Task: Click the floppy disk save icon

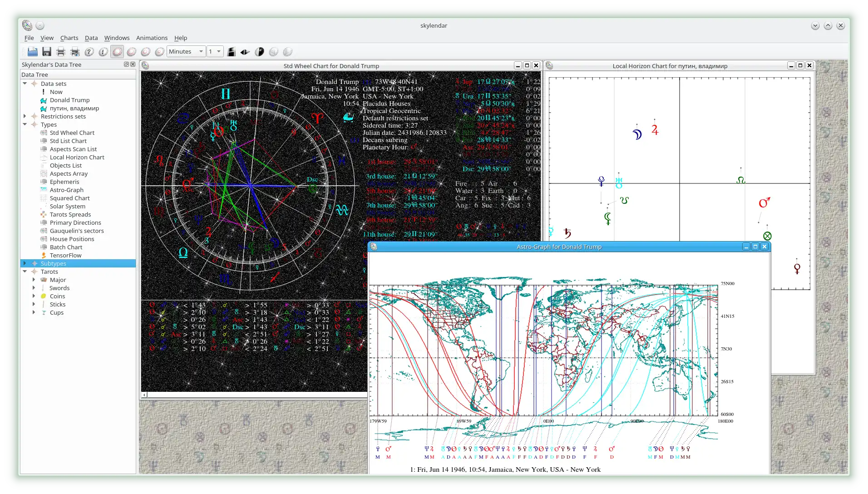Action: [46, 52]
